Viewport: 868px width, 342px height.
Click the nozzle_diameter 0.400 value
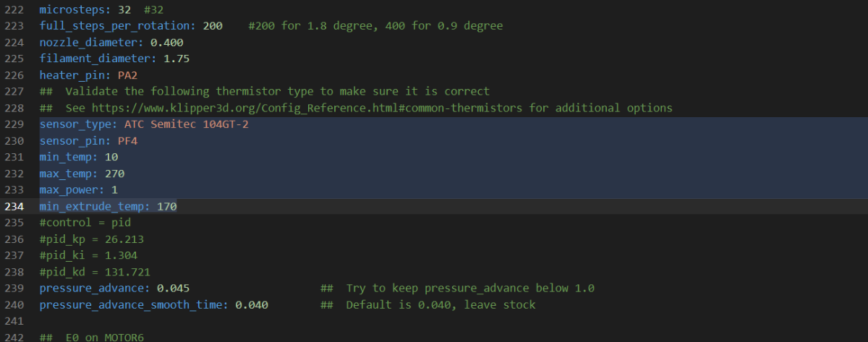(x=166, y=43)
